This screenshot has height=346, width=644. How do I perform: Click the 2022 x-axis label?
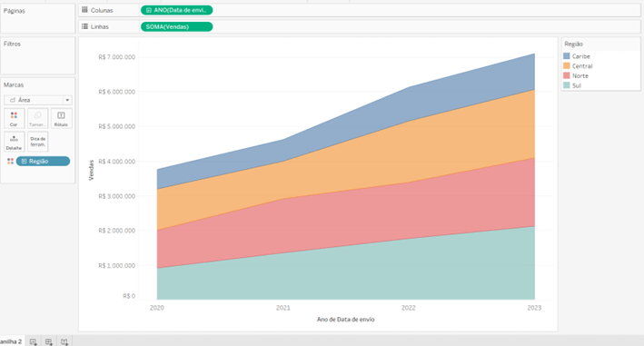408,308
